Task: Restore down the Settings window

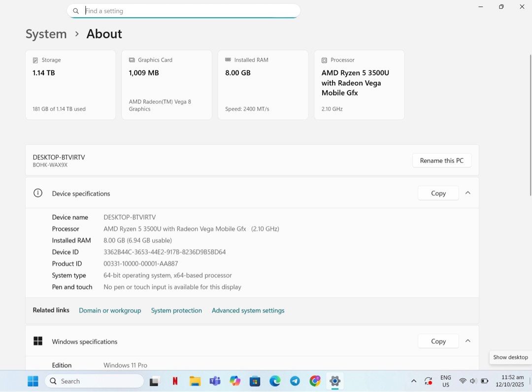Action: tap(501, 7)
